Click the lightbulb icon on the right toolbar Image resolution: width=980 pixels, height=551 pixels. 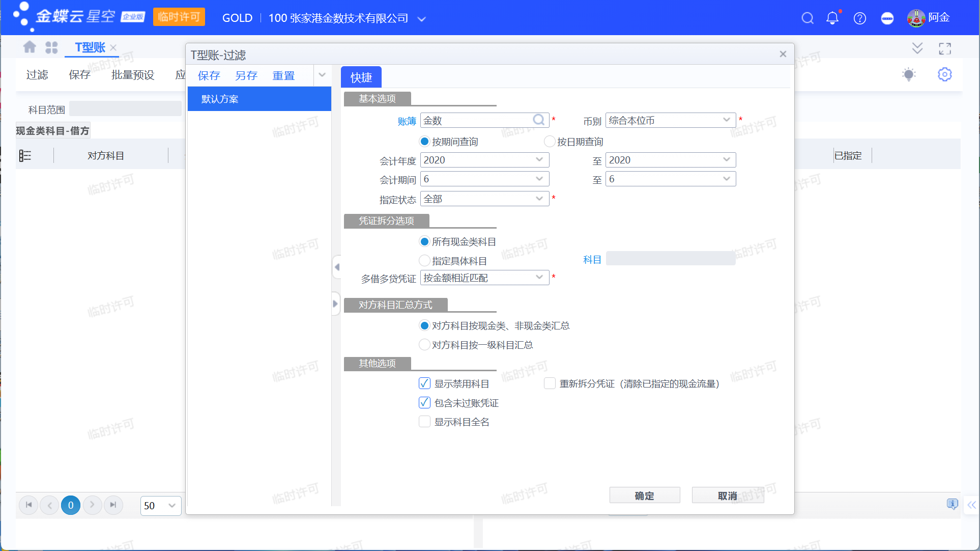(909, 74)
